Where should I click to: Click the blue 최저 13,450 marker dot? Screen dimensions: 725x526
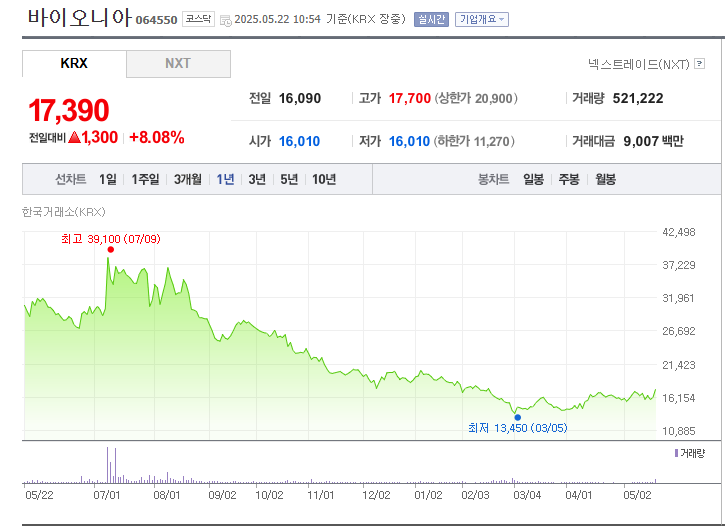[x=518, y=417]
